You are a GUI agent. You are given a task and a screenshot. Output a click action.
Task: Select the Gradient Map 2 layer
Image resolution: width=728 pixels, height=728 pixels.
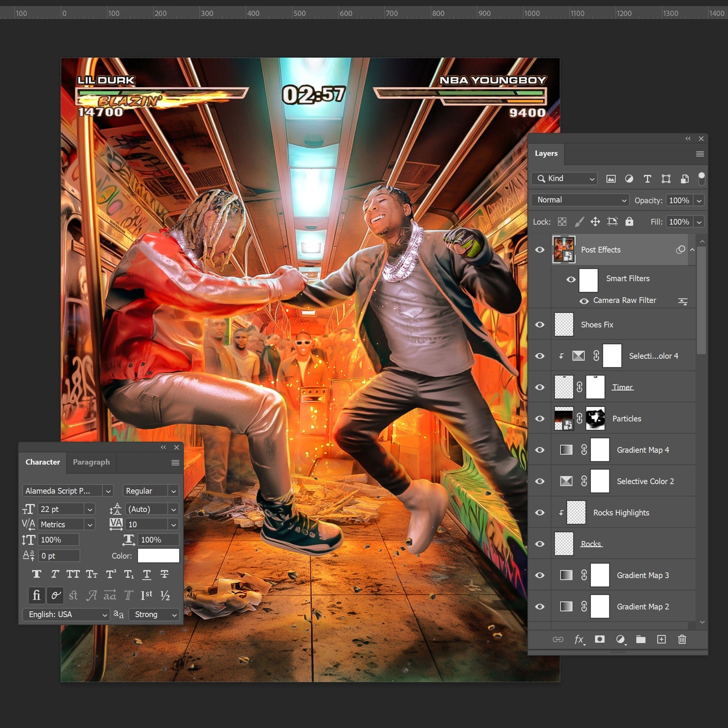623,607
